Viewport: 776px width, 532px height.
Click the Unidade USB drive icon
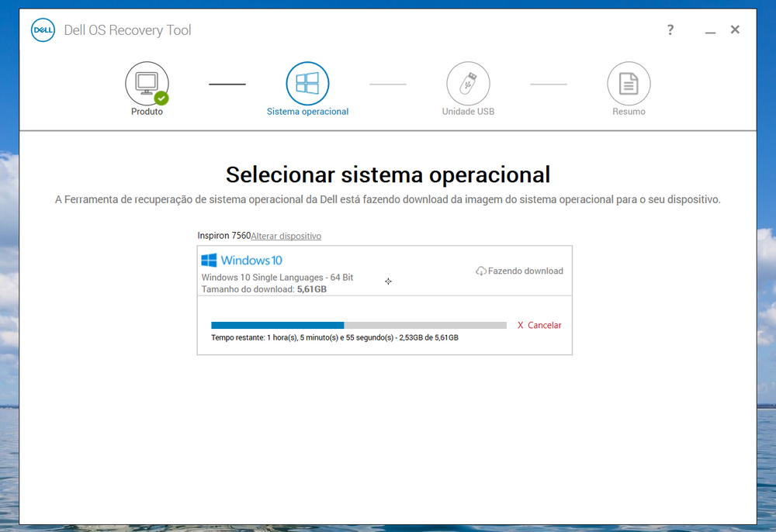pos(468,83)
